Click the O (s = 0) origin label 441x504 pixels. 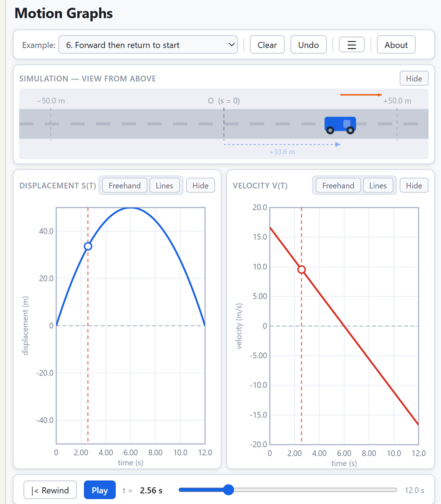(224, 101)
